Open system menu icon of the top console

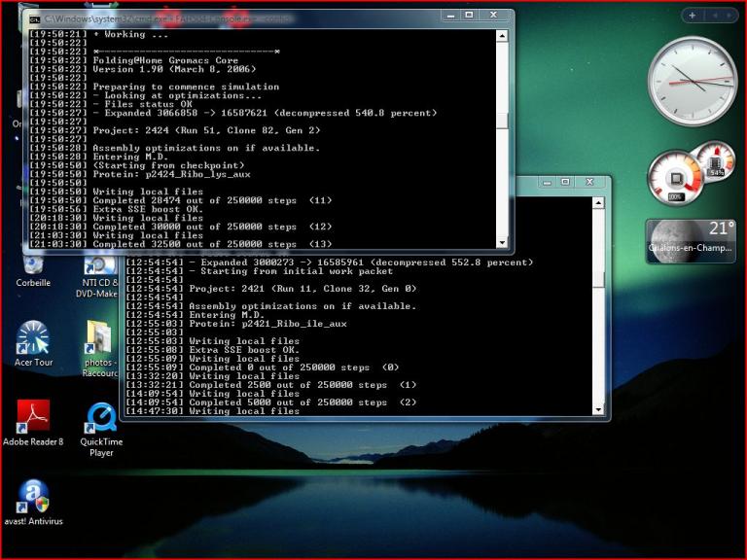tap(34, 18)
